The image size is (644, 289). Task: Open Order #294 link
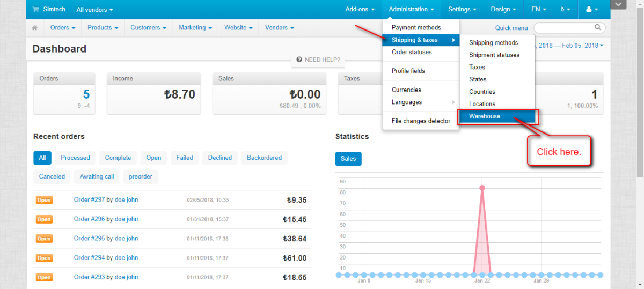pyautogui.click(x=89, y=257)
